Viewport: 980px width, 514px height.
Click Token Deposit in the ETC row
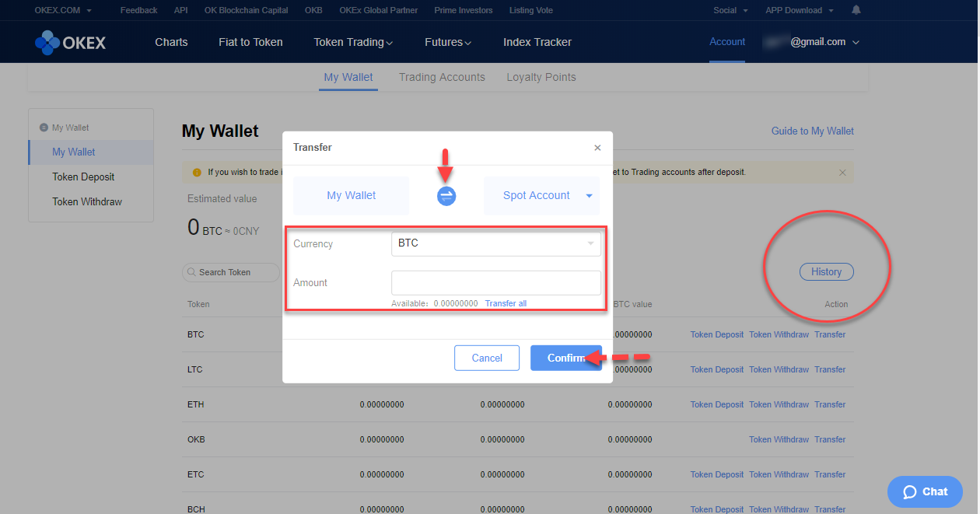pyautogui.click(x=717, y=475)
